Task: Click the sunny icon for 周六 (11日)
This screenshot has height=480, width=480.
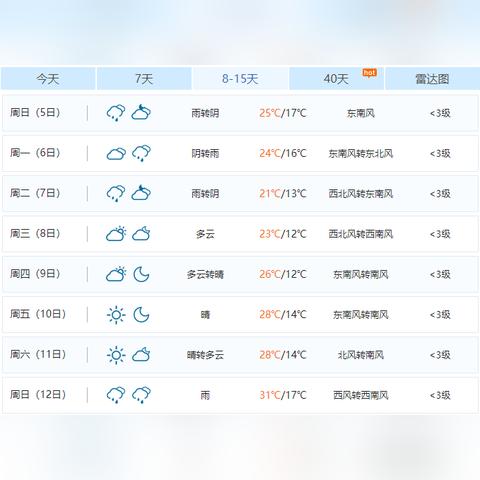Action: pyautogui.click(x=116, y=355)
